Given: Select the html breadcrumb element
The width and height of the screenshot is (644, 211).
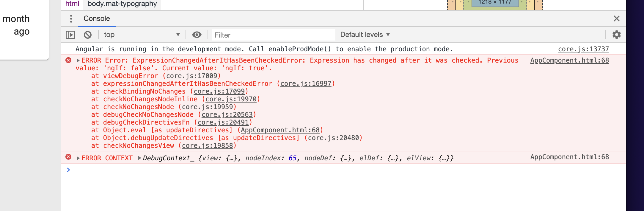Looking at the screenshot, I should pos(72,4).
